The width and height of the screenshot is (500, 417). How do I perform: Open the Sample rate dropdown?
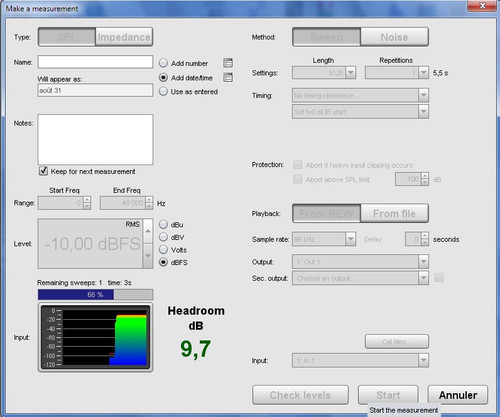click(x=324, y=239)
